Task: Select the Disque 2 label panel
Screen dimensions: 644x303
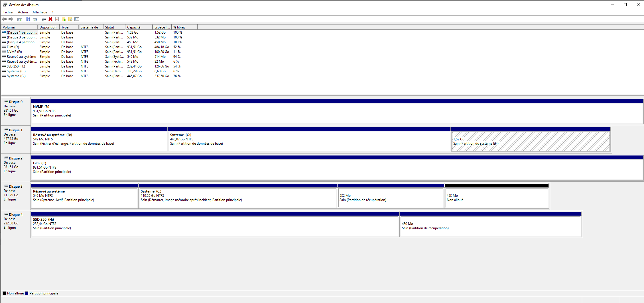Action: tap(16, 167)
